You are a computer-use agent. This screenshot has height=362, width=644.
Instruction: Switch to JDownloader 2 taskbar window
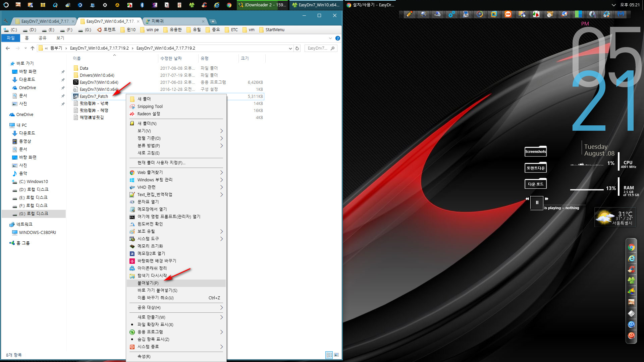click(262, 5)
